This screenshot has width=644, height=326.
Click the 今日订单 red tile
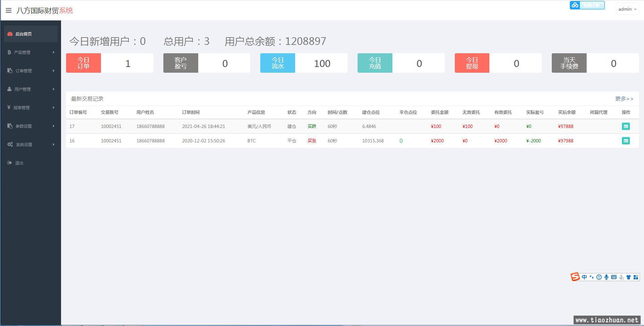click(84, 63)
